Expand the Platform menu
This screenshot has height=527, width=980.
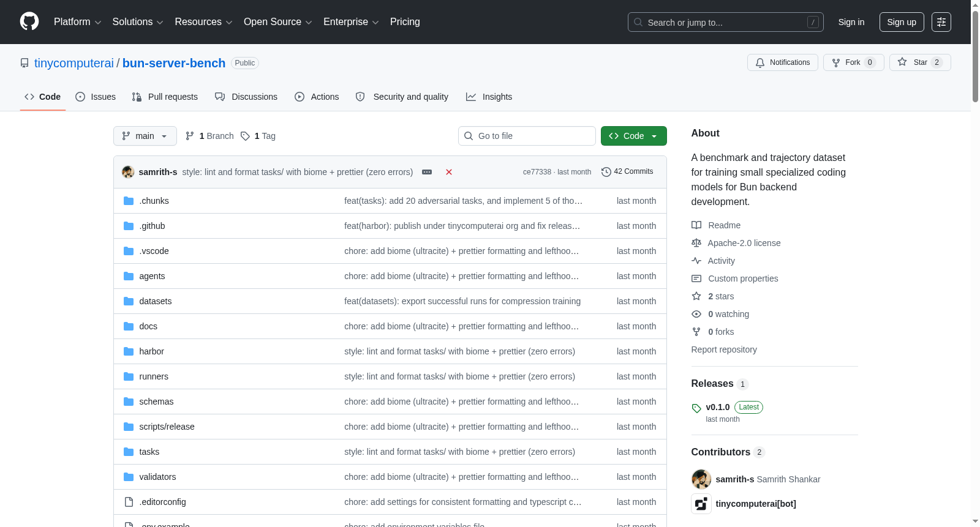tap(77, 22)
